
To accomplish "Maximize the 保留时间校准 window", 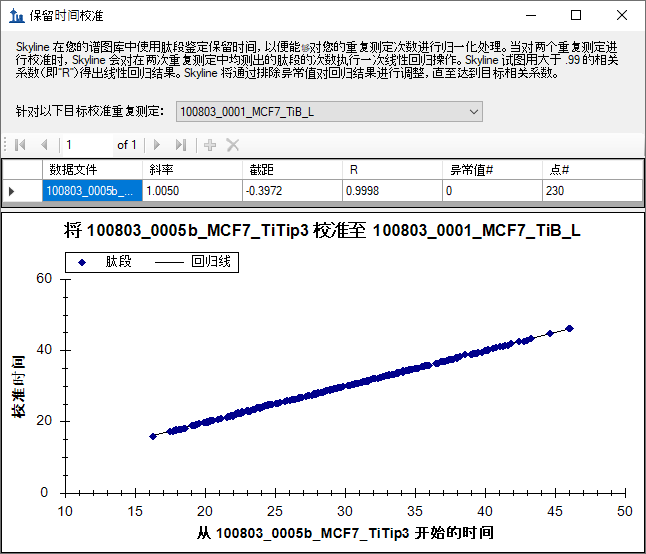I will (576, 15).
